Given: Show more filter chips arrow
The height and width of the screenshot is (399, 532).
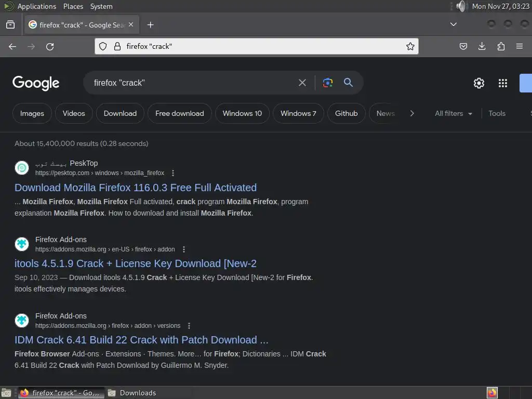Looking at the screenshot, I should pyautogui.click(x=412, y=113).
